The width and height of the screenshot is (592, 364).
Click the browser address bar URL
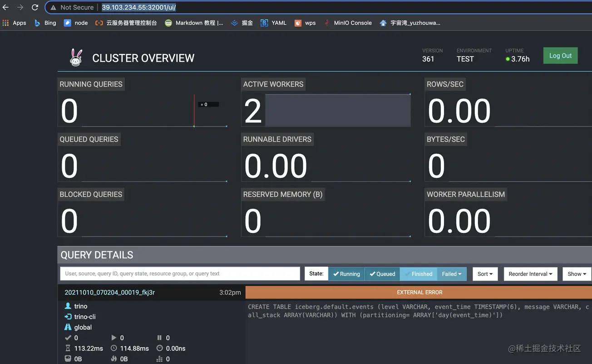(x=138, y=7)
